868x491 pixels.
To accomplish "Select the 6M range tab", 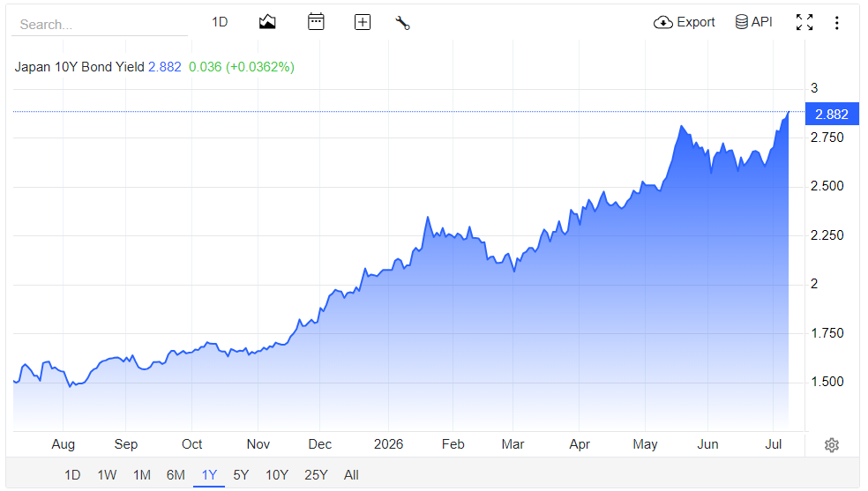I will (176, 475).
